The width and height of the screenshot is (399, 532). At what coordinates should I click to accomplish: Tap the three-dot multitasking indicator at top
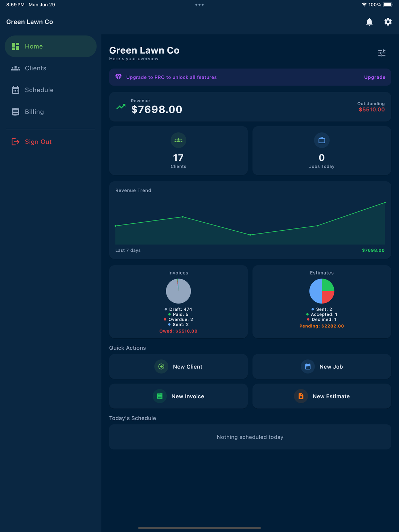tap(199, 5)
